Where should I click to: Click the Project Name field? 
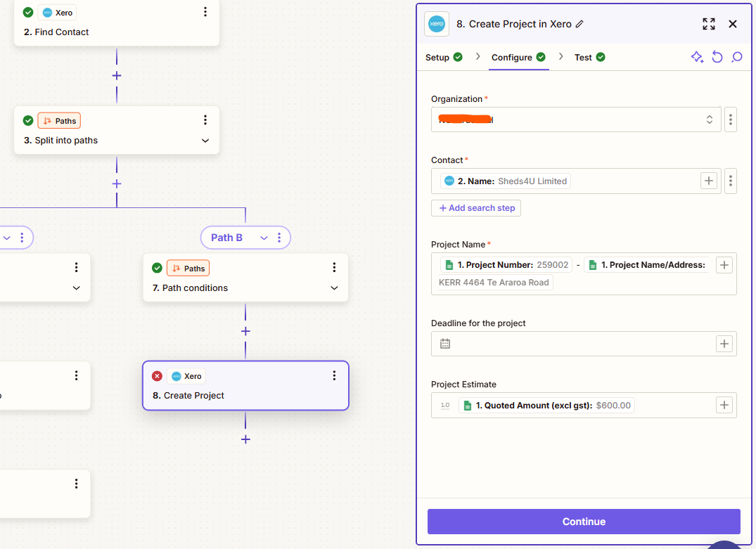click(584, 273)
